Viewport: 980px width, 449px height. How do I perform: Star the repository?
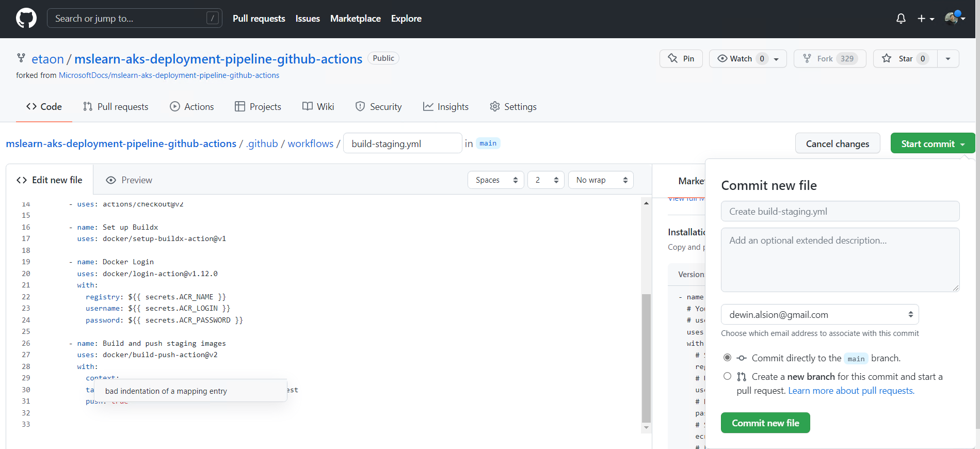(x=905, y=58)
